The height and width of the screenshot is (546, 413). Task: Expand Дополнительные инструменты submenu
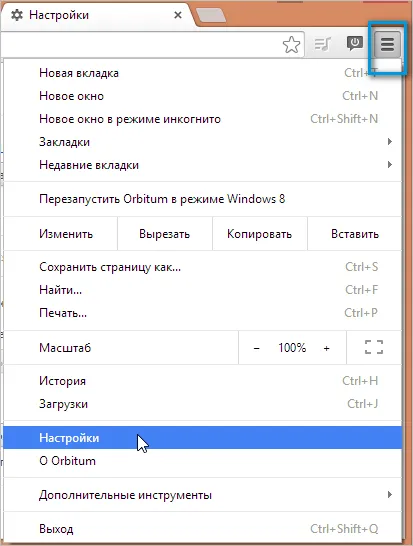tap(203, 495)
